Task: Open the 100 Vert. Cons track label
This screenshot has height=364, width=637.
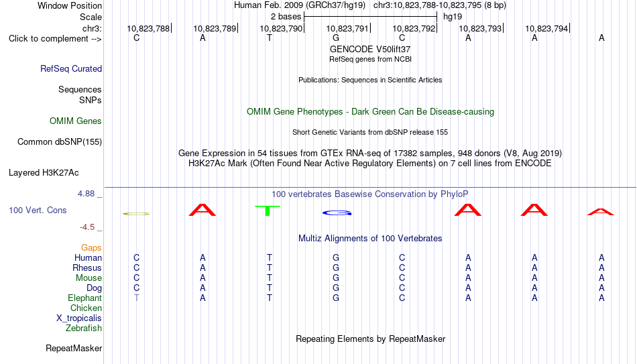Action: click(x=38, y=210)
